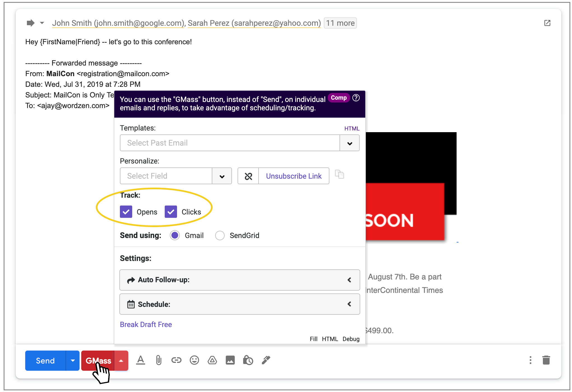572x392 pixels.
Task: Insert a link using the link icon
Action: (176, 360)
